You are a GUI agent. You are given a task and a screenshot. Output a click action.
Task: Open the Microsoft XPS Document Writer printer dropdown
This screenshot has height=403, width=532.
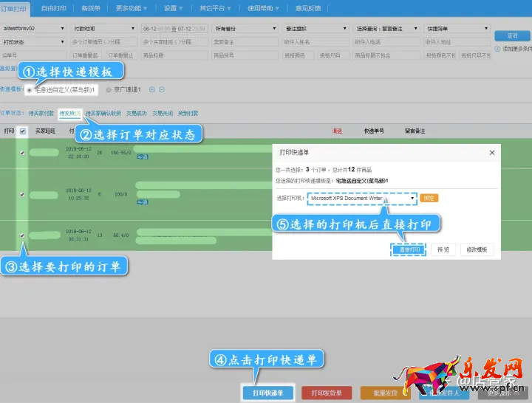tap(362, 198)
